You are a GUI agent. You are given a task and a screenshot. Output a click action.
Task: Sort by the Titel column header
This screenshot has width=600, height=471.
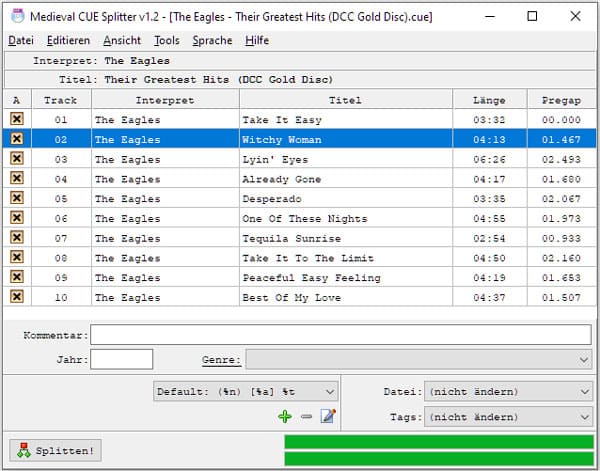click(x=346, y=100)
